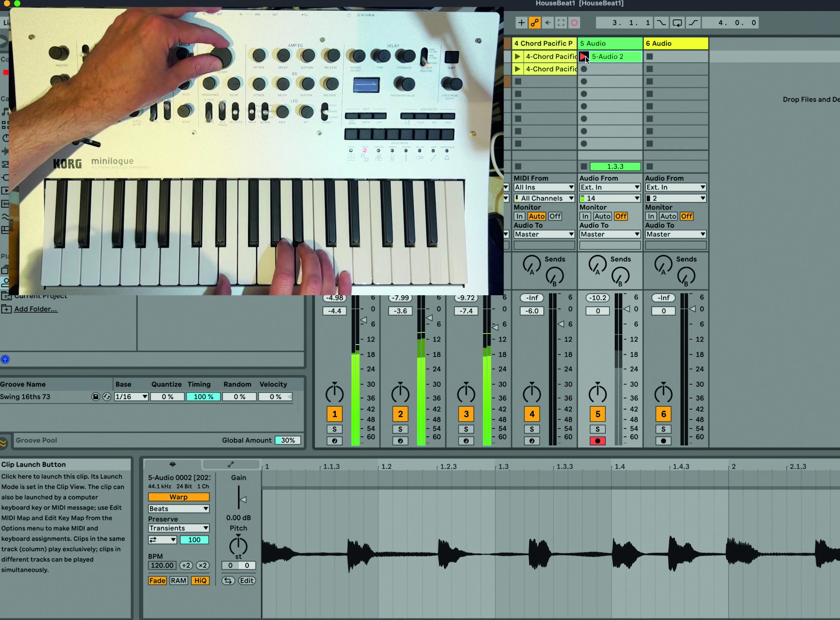
Task: Toggle track 1 activator button
Action: (x=335, y=415)
